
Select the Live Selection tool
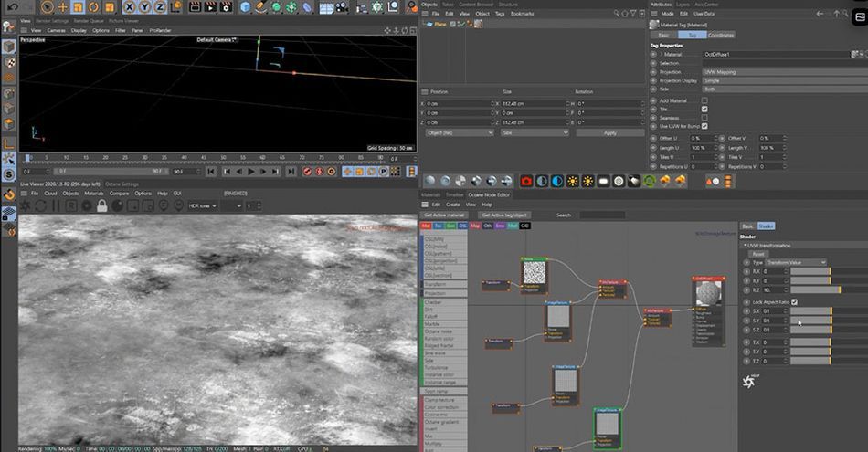(47, 7)
